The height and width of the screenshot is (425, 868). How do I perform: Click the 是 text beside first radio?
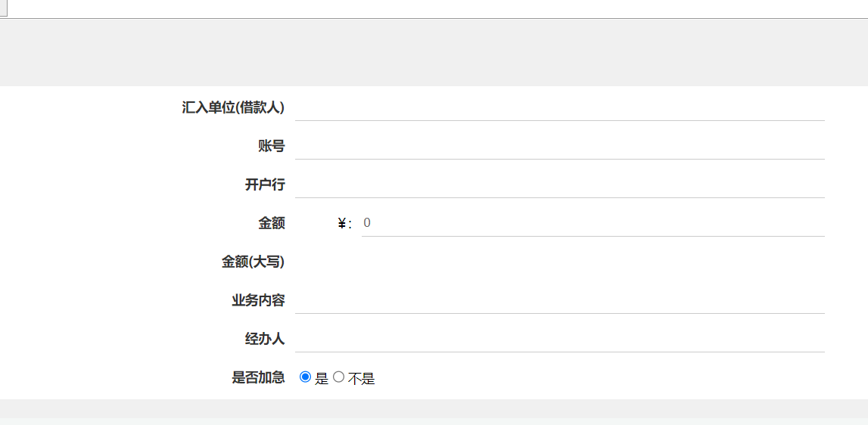click(x=322, y=379)
